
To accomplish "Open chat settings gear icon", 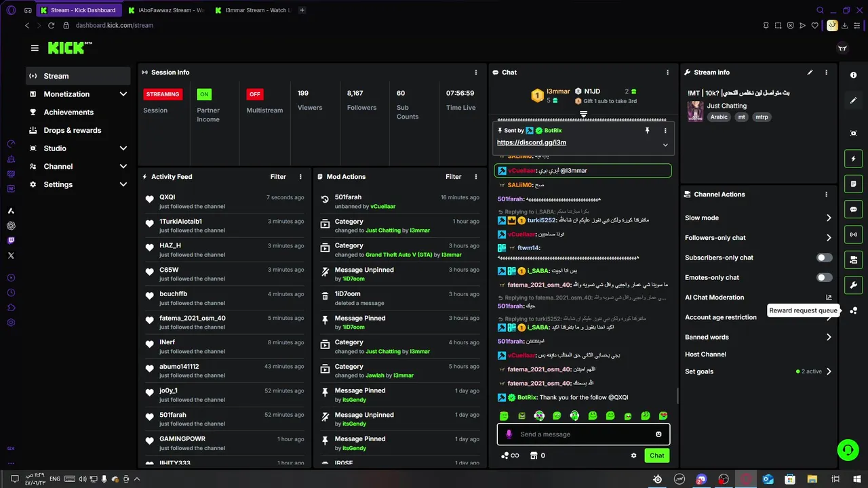I will pyautogui.click(x=634, y=455).
